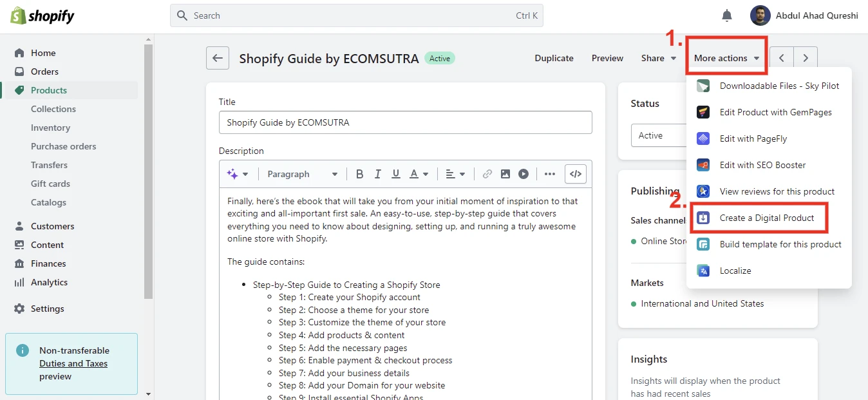Click the Home icon in sidebar
This screenshot has height=400, width=868.
19,53
